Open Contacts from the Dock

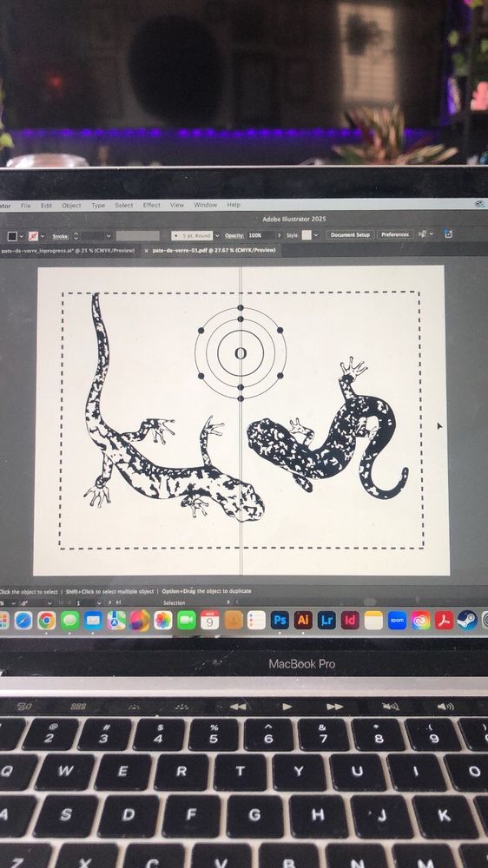pyautogui.click(x=234, y=621)
